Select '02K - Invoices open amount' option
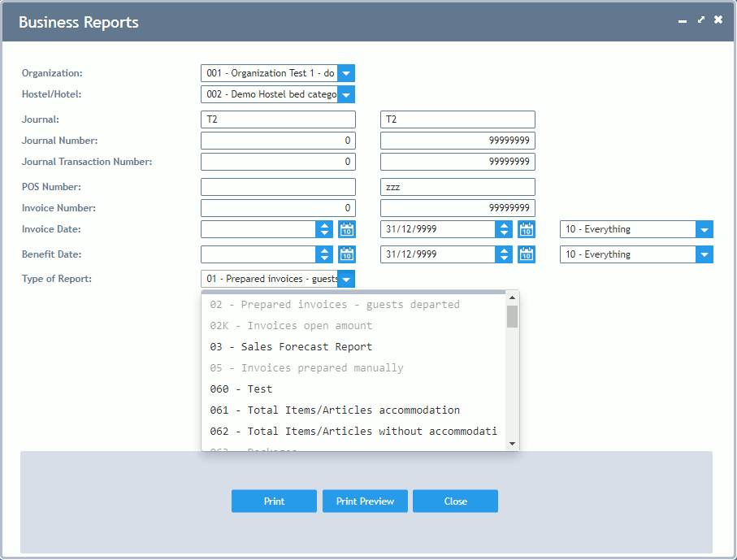This screenshot has height=560, width=737. tap(353, 326)
